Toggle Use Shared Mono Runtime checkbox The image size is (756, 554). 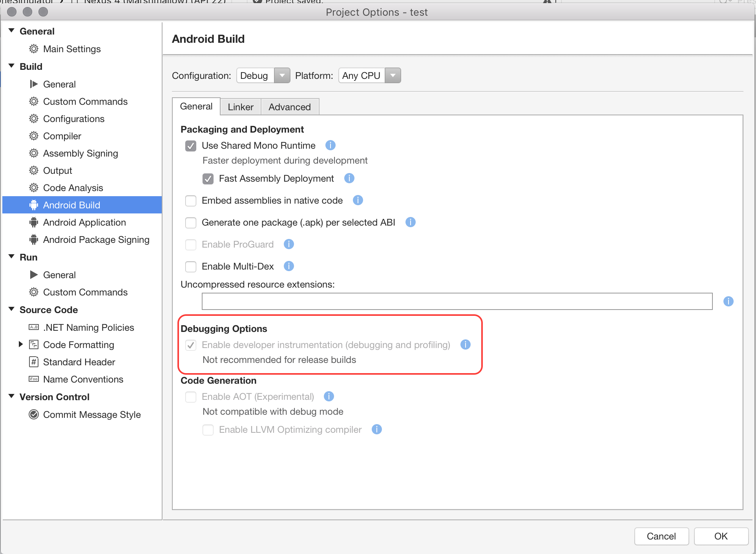[x=191, y=145]
